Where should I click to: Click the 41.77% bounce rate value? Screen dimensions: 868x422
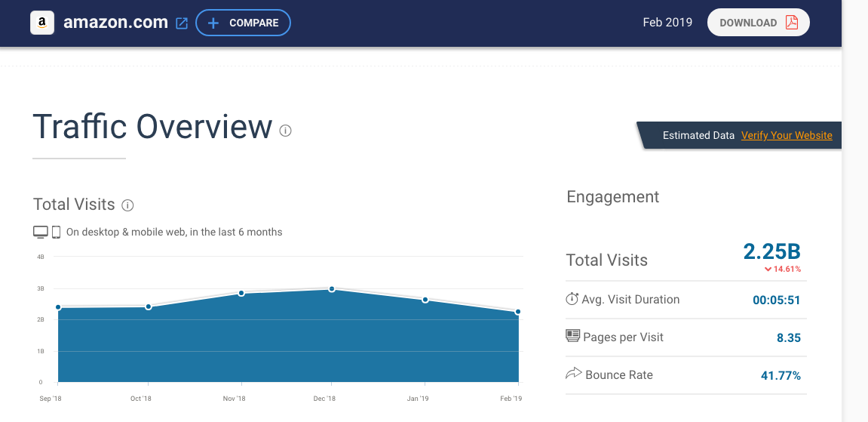pos(781,375)
